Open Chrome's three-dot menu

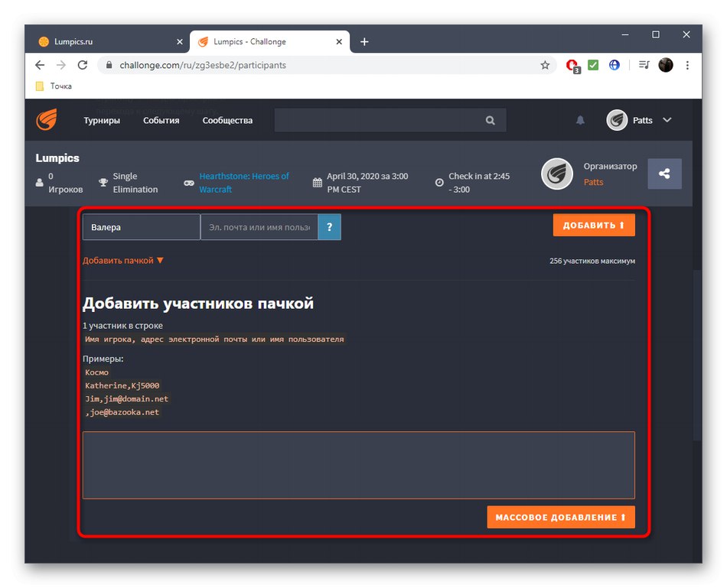(x=686, y=66)
